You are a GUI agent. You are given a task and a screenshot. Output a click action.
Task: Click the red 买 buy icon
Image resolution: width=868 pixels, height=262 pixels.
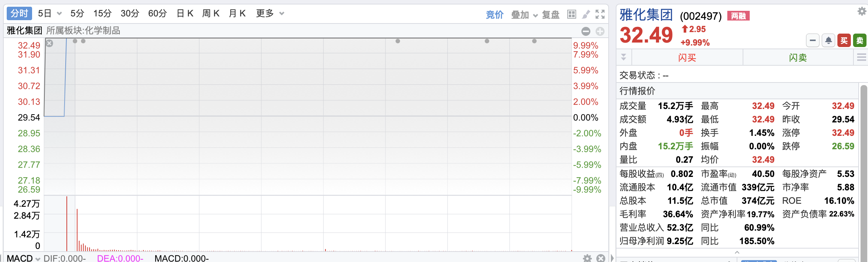pos(844,40)
